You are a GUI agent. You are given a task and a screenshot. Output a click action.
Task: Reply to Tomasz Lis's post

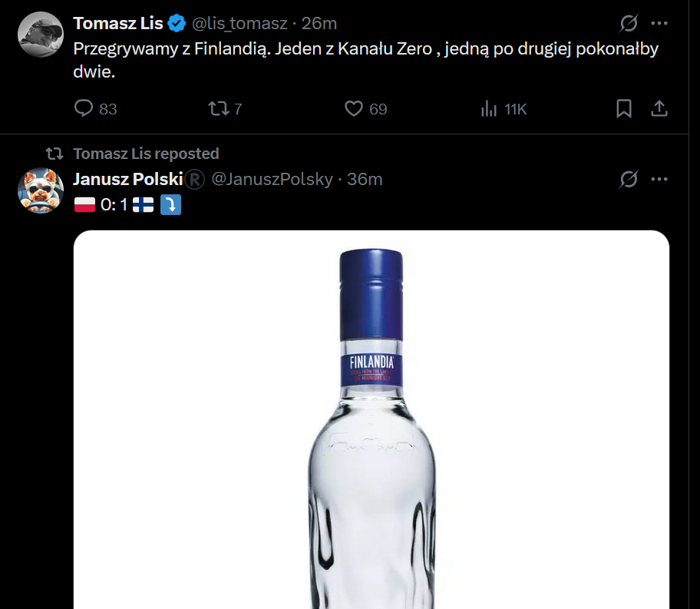pyautogui.click(x=84, y=109)
